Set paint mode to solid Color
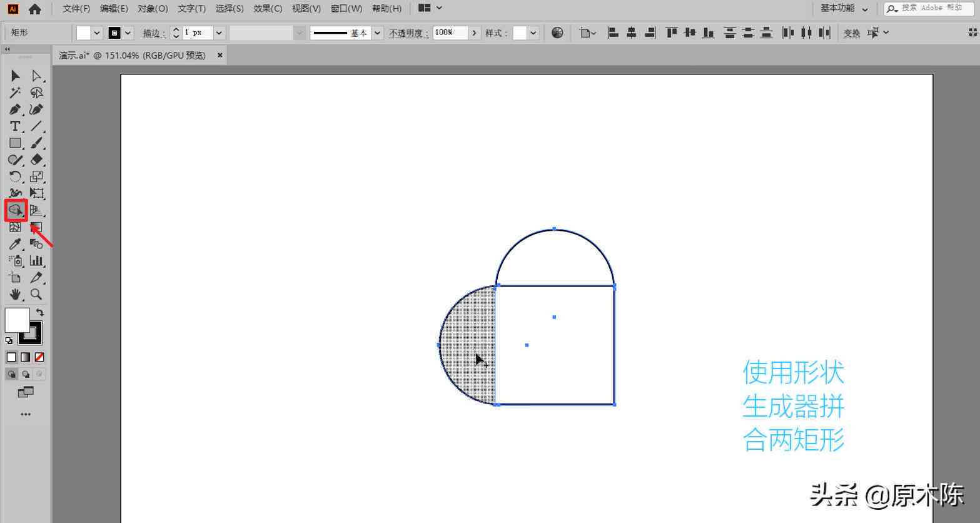The height and width of the screenshot is (523, 980). click(x=11, y=357)
